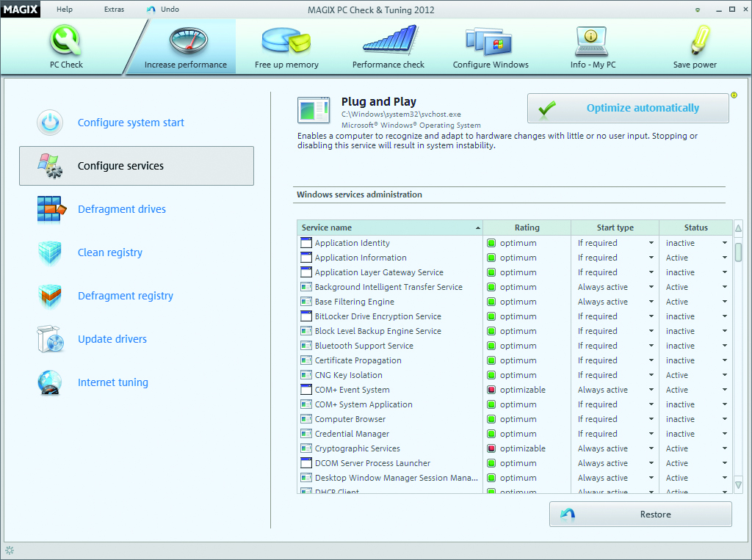Open the Info - My PC laptop icon
The height and width of the screenshot is (560, 752).
591,41
